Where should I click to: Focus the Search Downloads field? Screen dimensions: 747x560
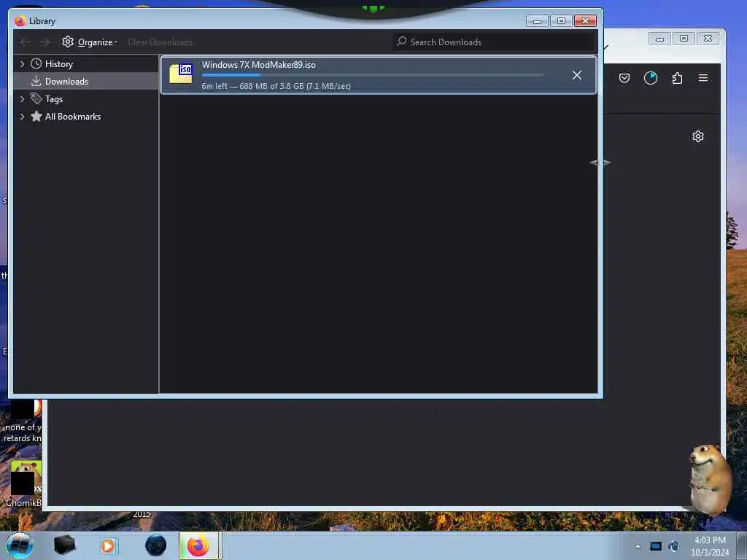[494, 42]
